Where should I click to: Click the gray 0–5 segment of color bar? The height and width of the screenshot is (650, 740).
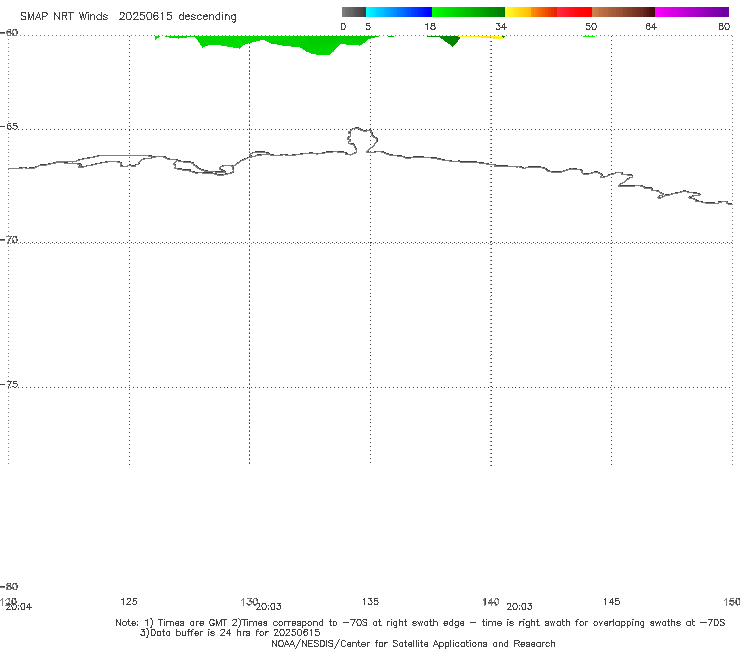click(353, 12)
